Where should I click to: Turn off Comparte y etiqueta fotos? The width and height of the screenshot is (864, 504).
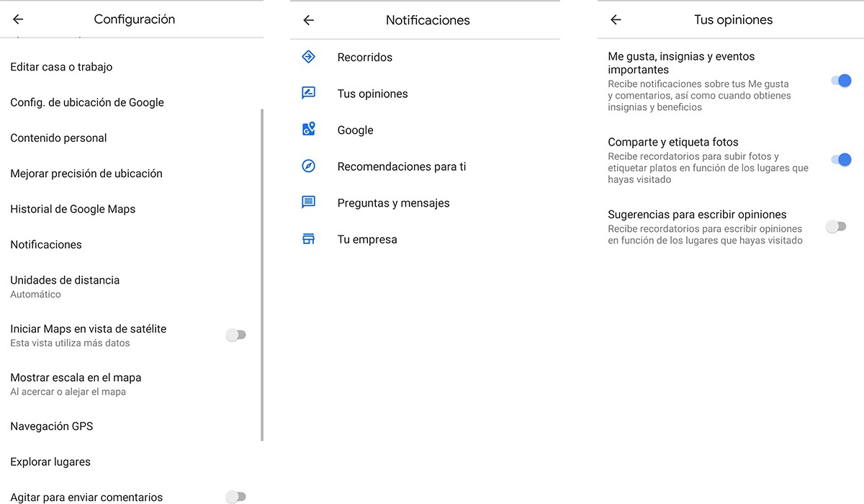click(x=840, y=159)
